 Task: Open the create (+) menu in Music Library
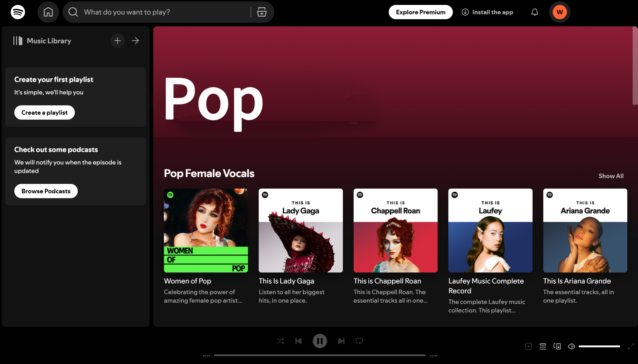coord(117,40)
